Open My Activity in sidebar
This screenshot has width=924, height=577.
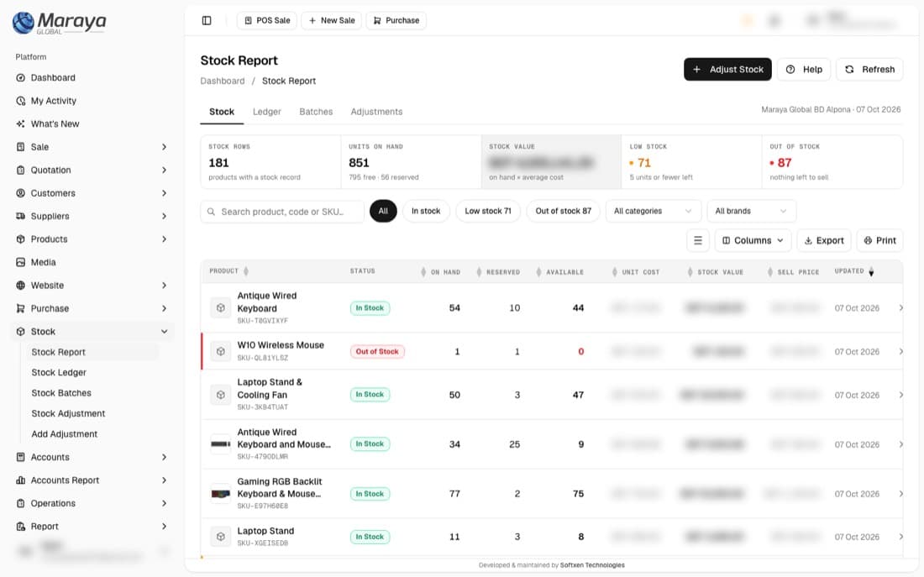click(x=54, y=101)
